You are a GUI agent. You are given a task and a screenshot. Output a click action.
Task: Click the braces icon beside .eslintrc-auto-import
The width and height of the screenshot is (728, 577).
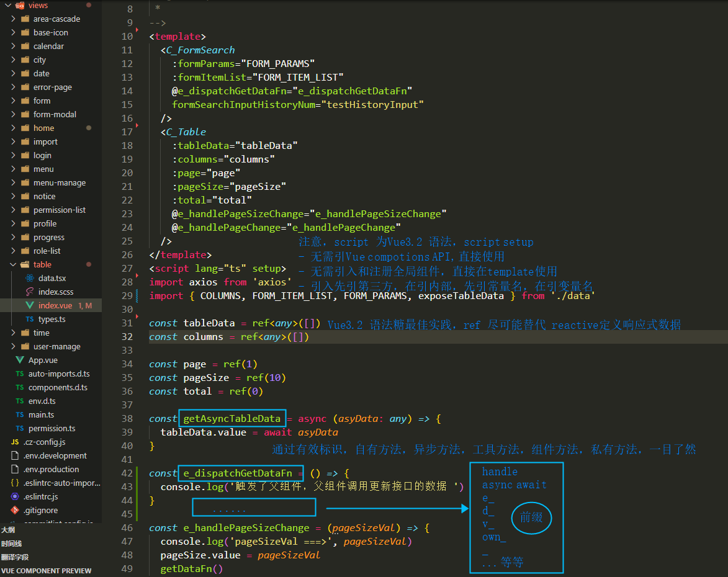click(x=15, y=483)
